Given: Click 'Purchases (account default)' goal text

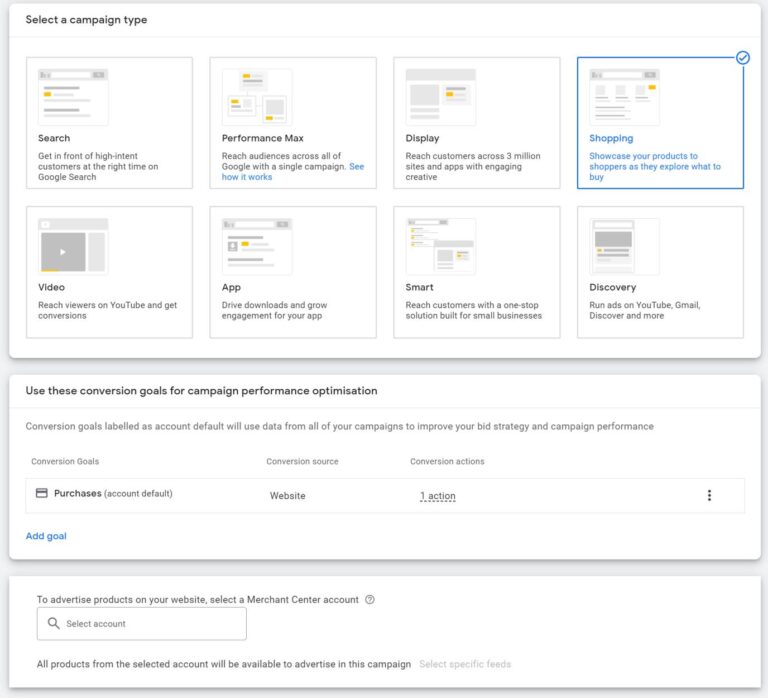Looking at the screenshot, I should (x=113, y=493).
